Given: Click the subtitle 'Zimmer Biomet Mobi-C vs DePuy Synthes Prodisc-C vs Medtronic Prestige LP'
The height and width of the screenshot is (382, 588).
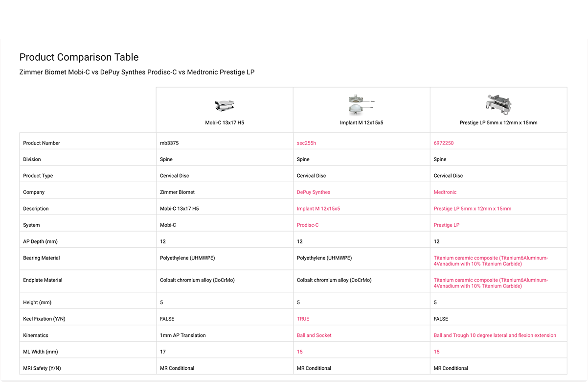Looking at the screenshot, I should pyautogui.click(x=137, y=72).
